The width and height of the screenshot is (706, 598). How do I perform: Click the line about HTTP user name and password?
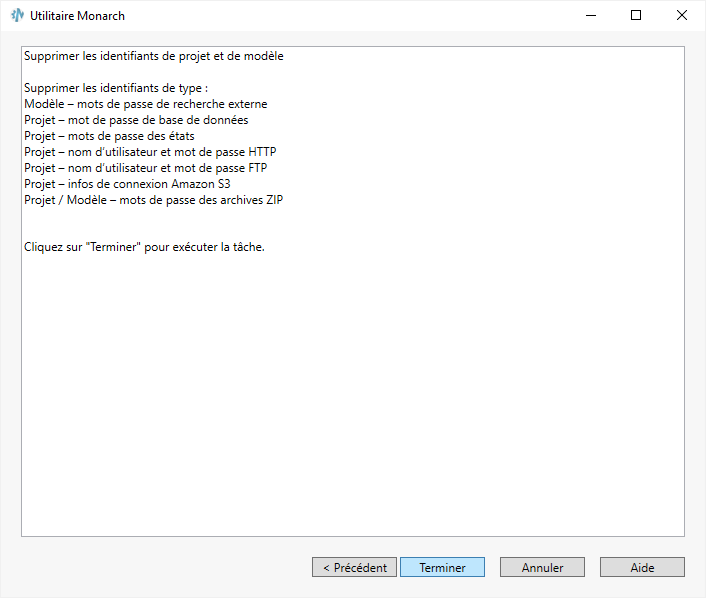[150, 152]
